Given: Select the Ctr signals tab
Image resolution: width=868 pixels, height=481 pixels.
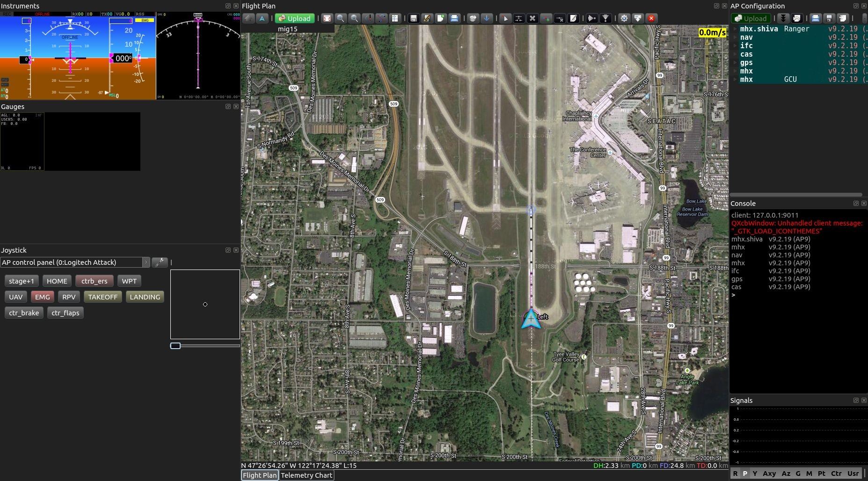Looking at the screenshot, I should 836,474.
